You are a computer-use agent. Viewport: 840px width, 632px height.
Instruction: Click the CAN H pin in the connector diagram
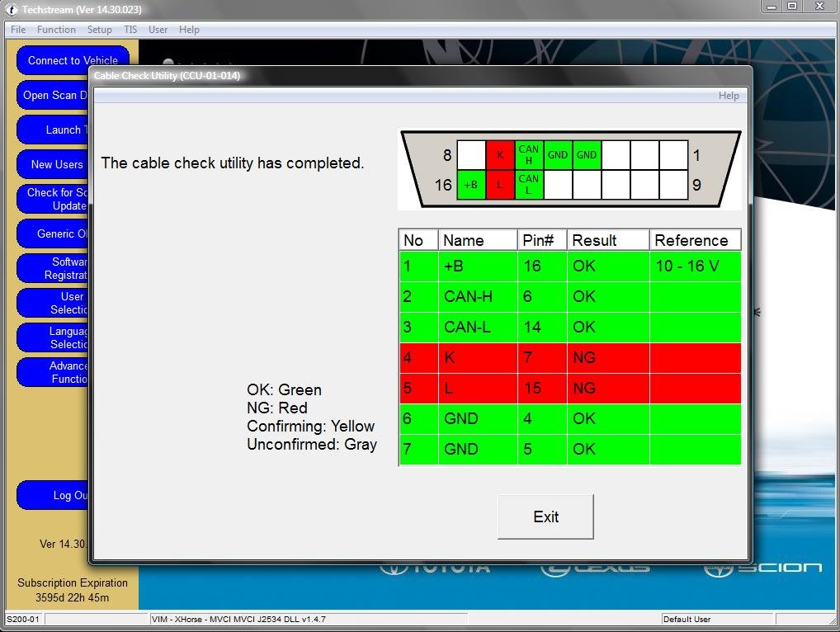pyautogui.click(x=529, y=155)
